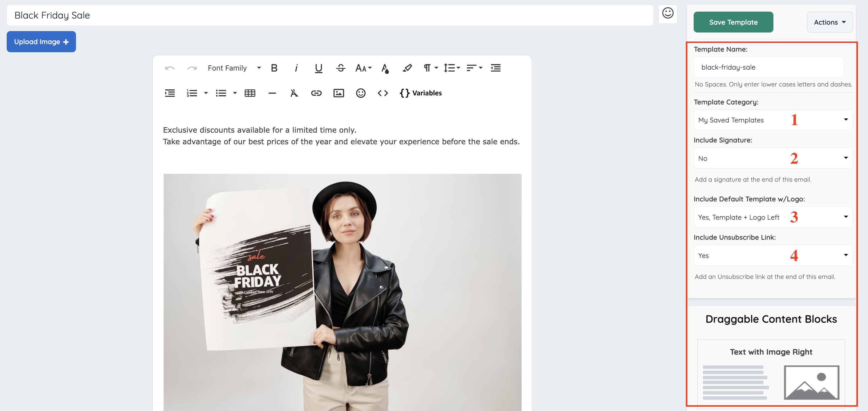This screenshot has width=868, height=411.
Task: Apply strikethrough to text
Action: tap(340, 68)
